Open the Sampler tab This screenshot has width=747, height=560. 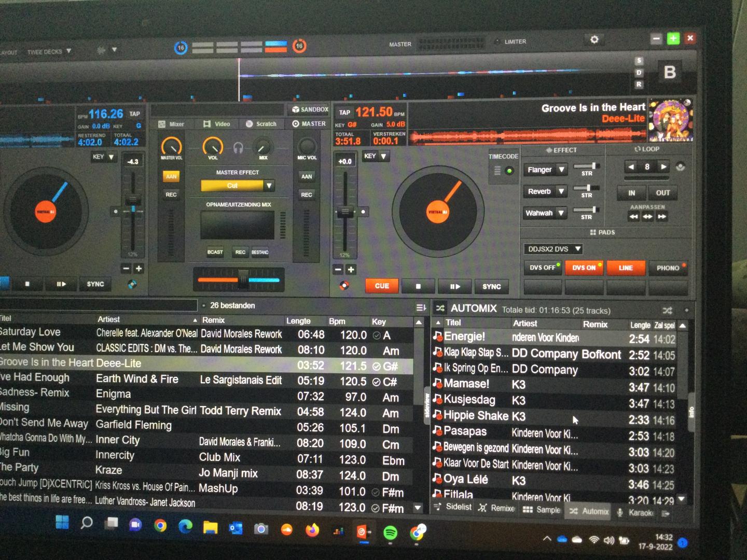click(542, 510)
